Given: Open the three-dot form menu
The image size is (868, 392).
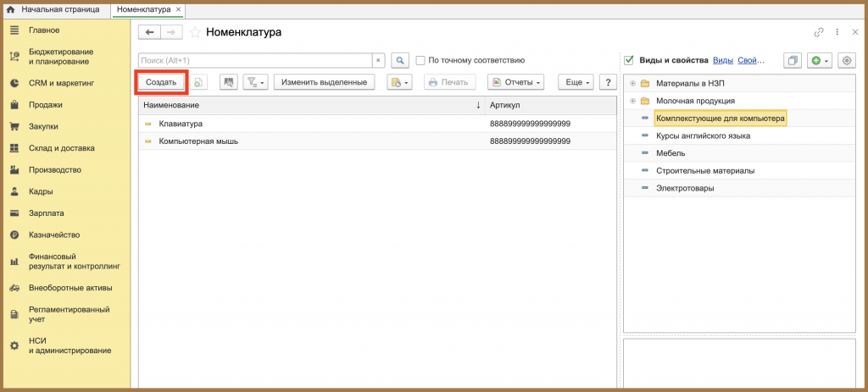Looking at the screenshot, I should 837,32.
